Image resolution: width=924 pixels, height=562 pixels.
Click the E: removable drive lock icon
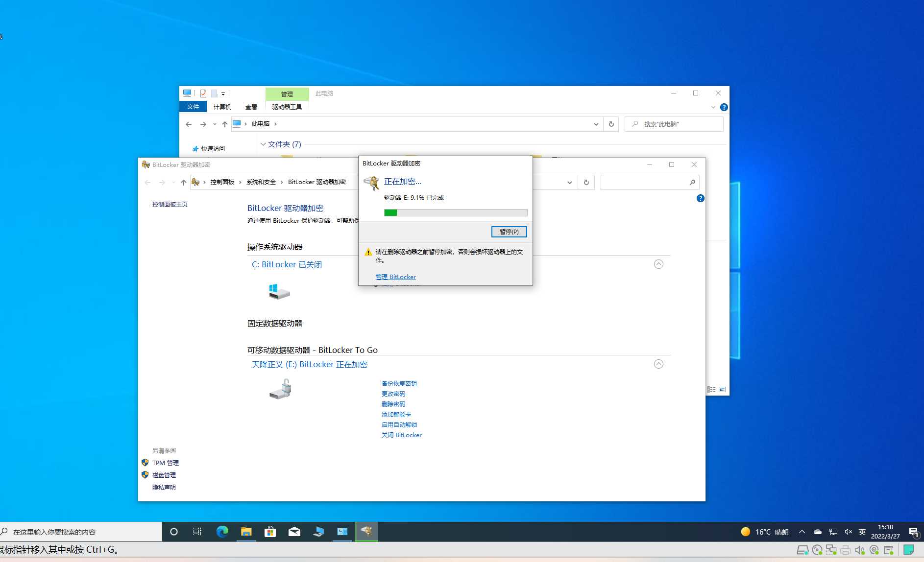point(280,390)
